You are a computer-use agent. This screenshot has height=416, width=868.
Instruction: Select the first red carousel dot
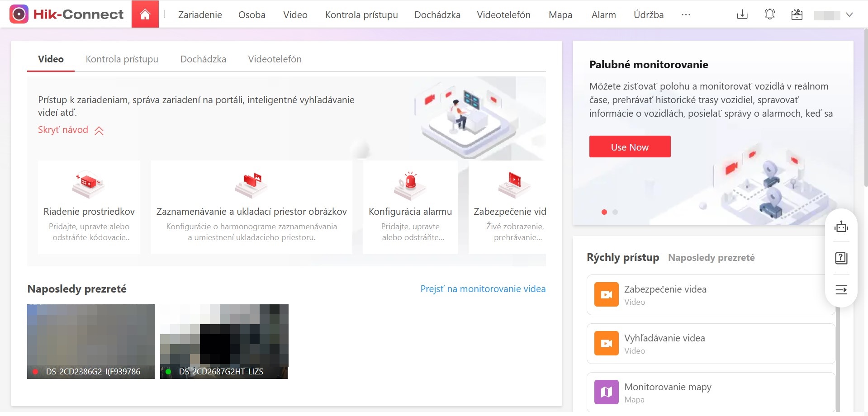(x=604, y=212)
